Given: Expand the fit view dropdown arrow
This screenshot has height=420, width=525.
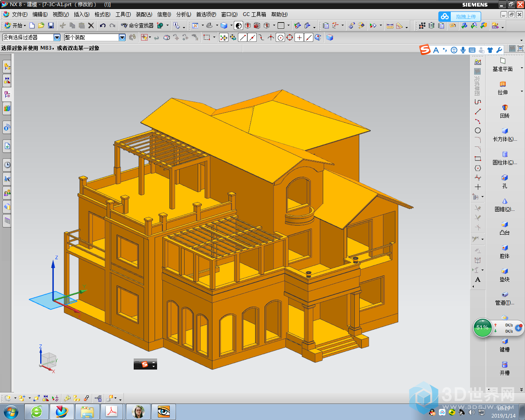Looking at the screenshot, I should click(x=203, y=25).
